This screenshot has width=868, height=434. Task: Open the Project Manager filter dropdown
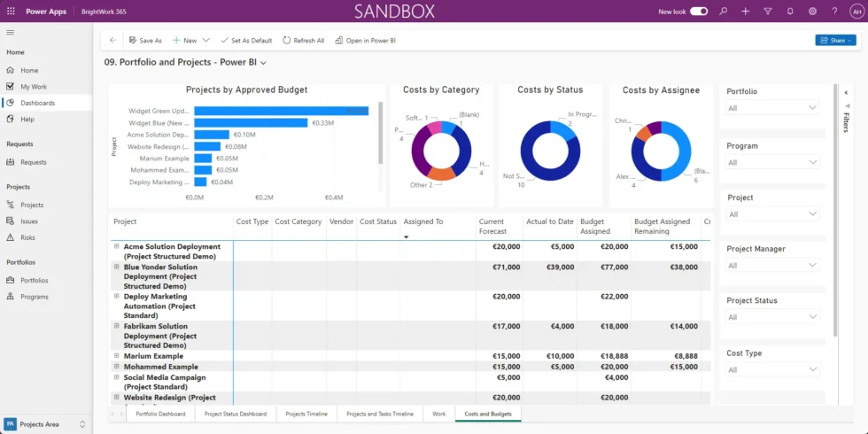772,266
